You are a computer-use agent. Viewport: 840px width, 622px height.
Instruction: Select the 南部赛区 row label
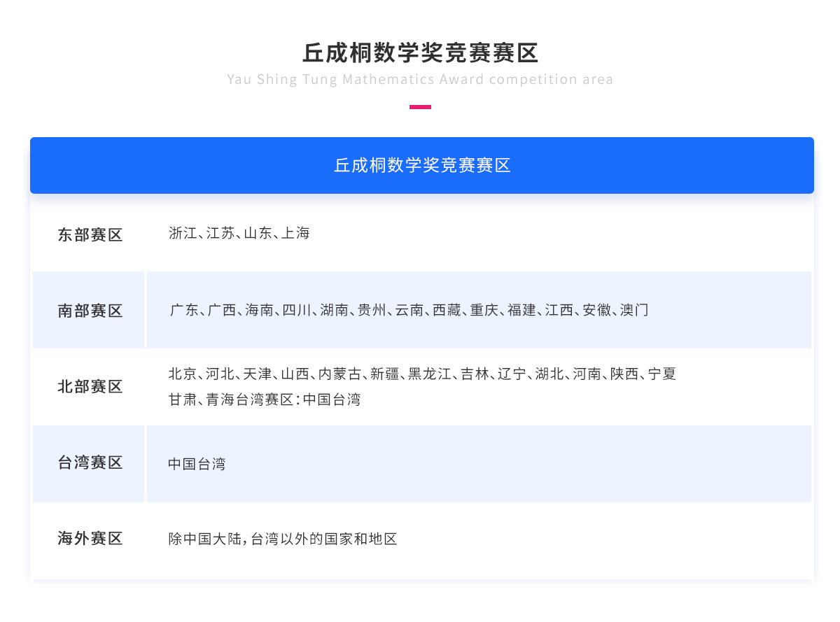90,311
